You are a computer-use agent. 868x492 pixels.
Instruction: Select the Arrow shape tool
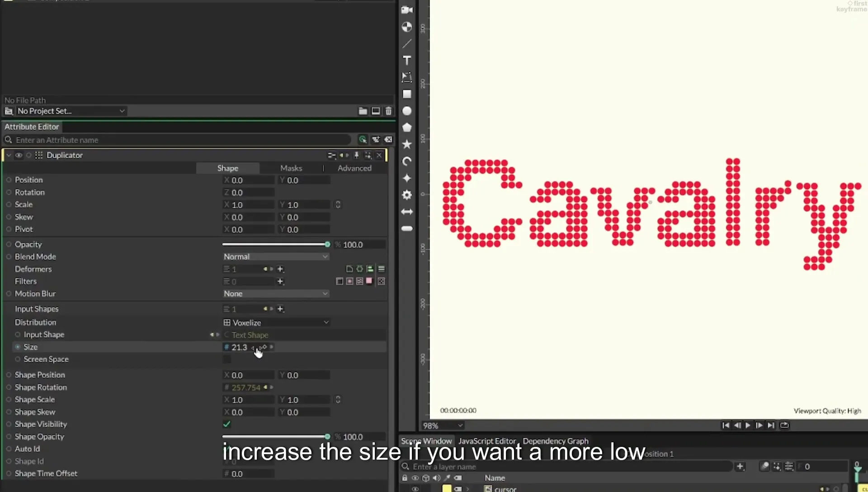(407, 212)
